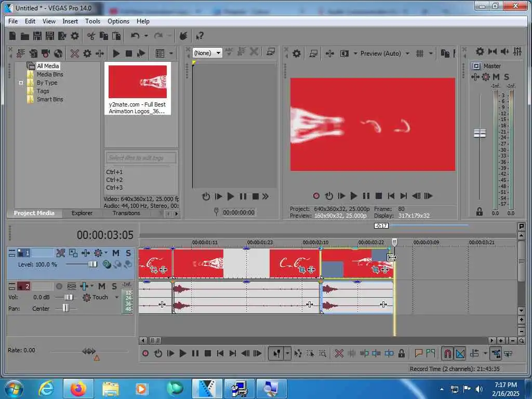
Task: Toggle Enable Snapping magnet icon
Action: coord(447,353)
